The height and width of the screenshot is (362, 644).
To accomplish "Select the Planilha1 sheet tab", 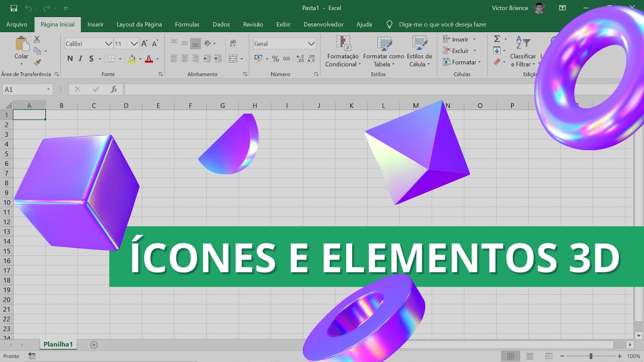I will (58, 344).
